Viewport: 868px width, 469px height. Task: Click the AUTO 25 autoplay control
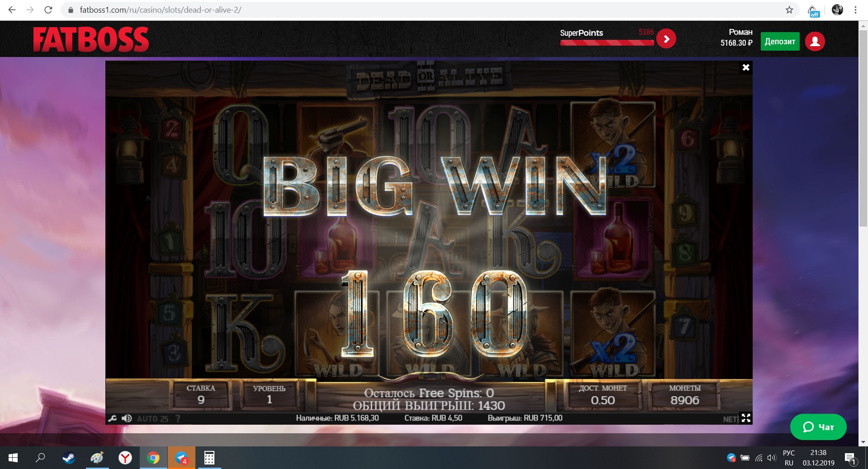tap(152, 419)
